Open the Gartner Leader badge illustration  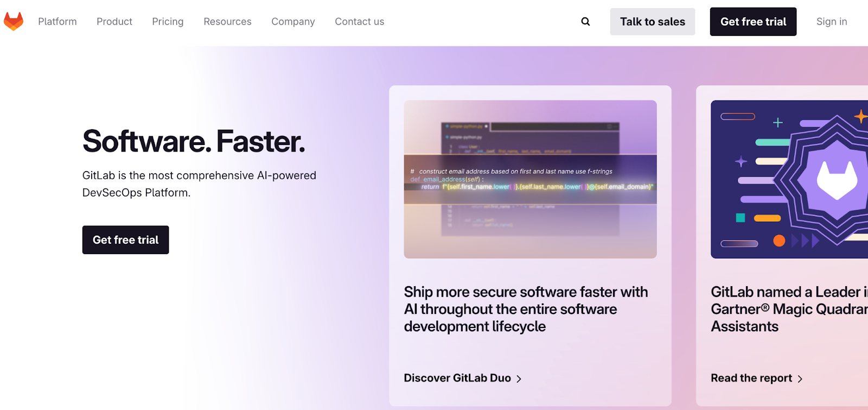click(x=789, y=179)
